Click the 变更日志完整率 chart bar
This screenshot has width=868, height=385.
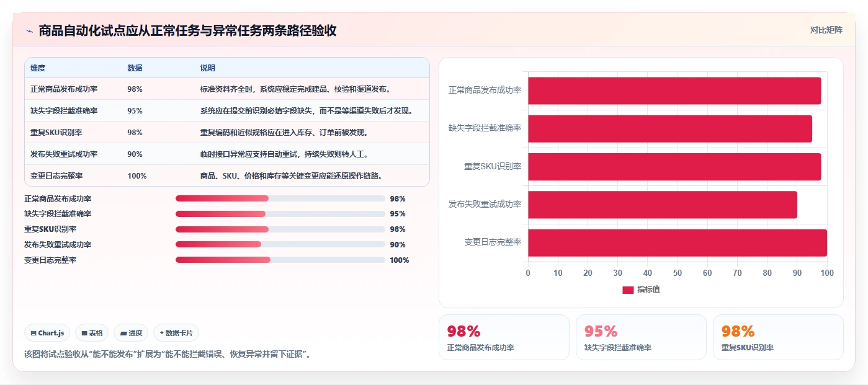(678, 242)
